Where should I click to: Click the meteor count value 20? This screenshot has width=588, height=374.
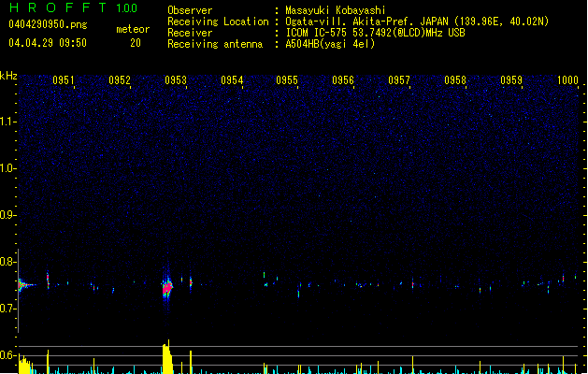(136, 43)
